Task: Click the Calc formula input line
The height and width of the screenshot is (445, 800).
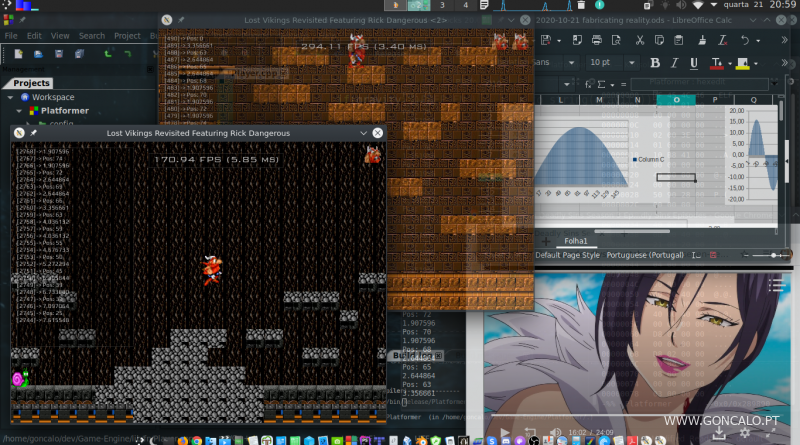Action: pos(699,83)
